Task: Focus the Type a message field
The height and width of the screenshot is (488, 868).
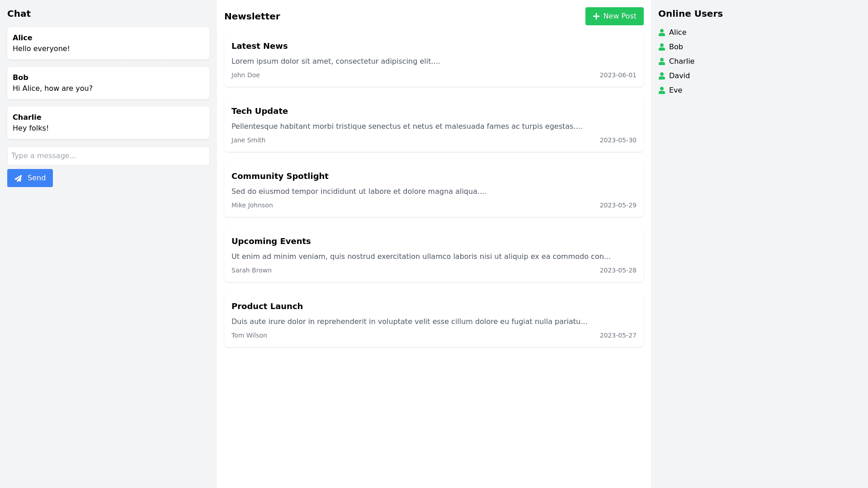Action: [108, 156]
